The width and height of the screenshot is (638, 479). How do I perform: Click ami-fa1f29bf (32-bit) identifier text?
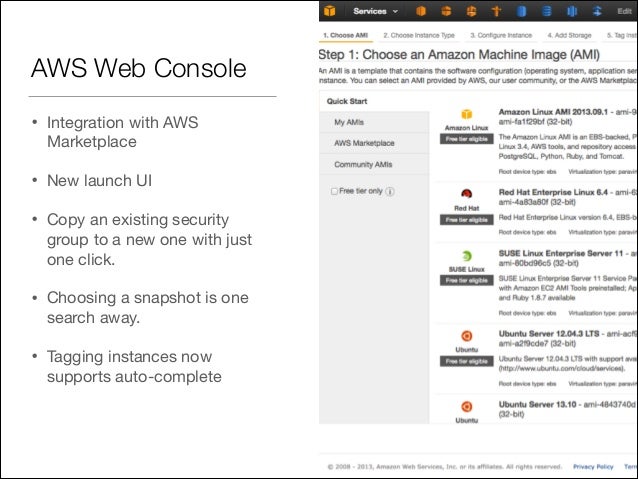pyautogui.click(x=535, y=122)
